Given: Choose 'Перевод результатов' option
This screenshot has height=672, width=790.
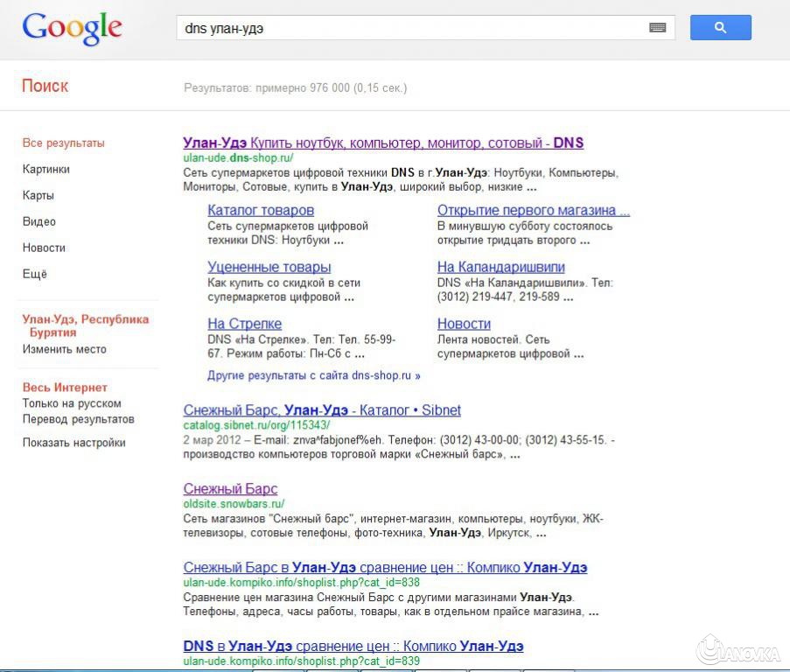Looking at the screenshot, I should 79,419.
